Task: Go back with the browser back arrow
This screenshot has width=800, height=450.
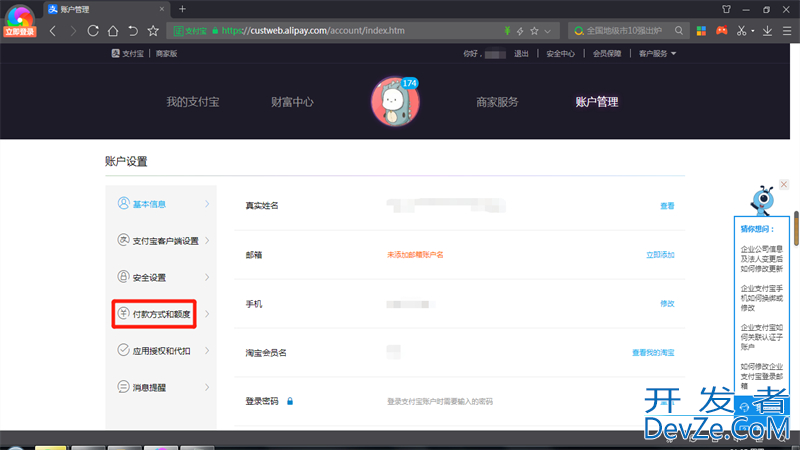Action: (53, 31)
